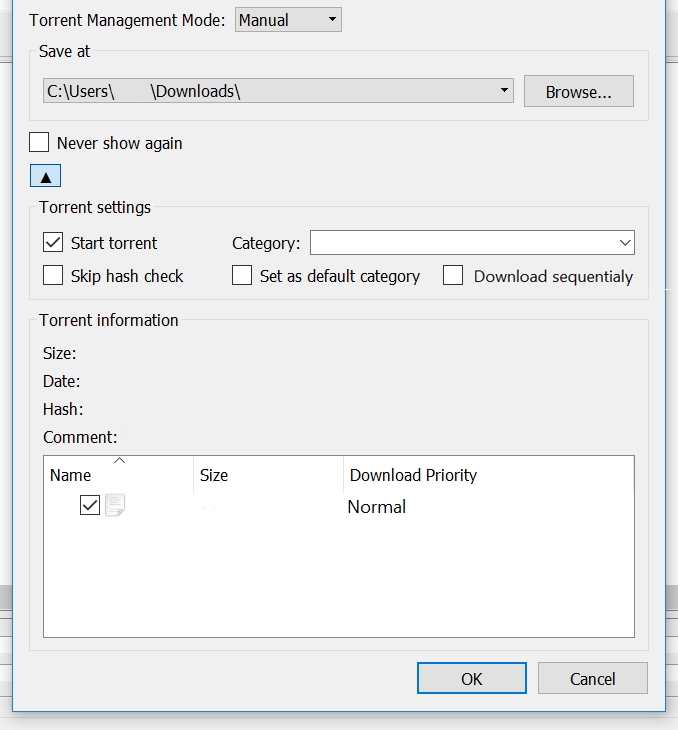Sort files using the Name column arrow

tap(119, 461)
